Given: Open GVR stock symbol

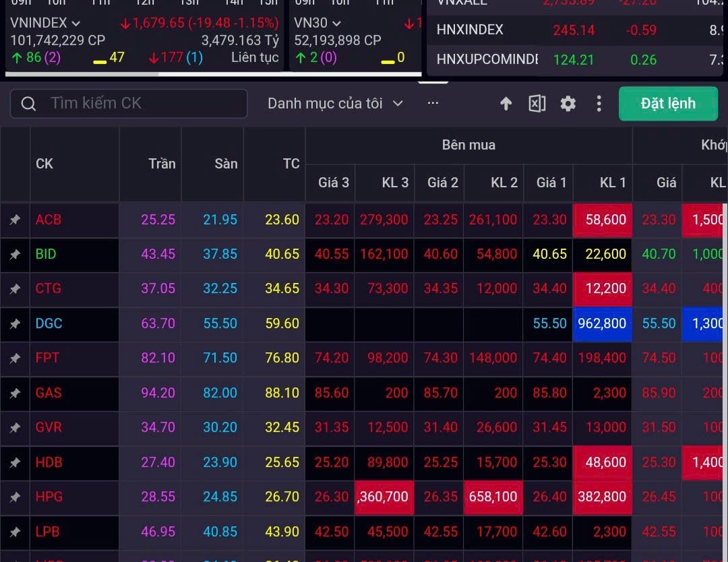Looking at the screenshot, I should tap(49, 427).
